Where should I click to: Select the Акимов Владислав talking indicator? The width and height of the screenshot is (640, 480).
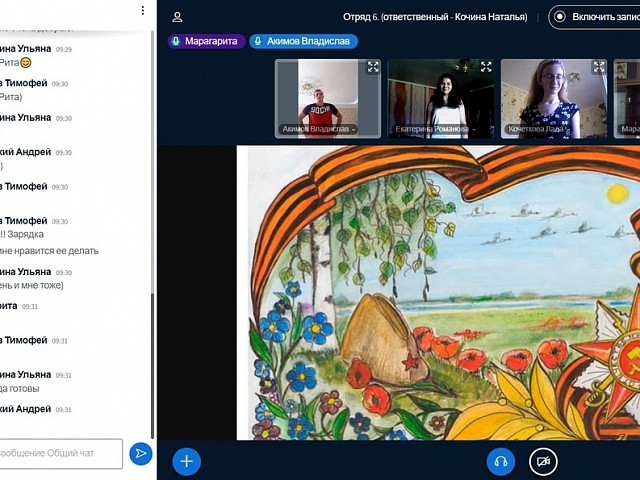click(x=303, y=41)
